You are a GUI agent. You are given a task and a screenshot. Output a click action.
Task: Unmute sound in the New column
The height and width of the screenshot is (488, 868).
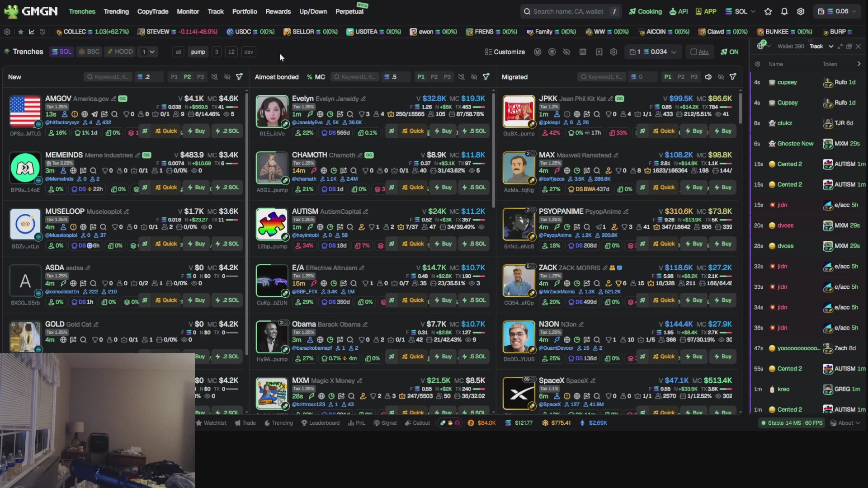point(214,77)
